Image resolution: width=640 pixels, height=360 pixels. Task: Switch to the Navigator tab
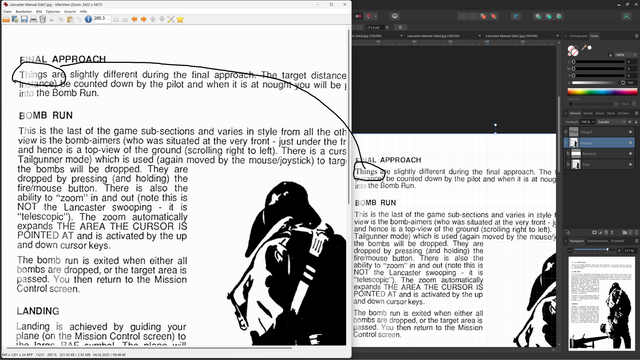[x=577, y=241]
